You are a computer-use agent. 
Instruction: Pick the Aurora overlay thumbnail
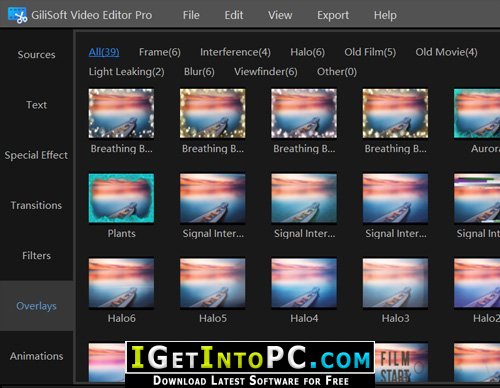click(477, 113)
